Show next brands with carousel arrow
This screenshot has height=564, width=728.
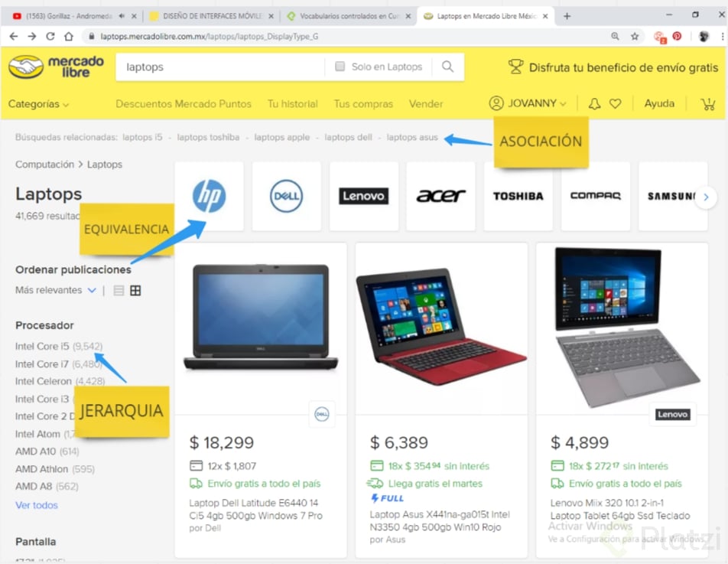pyautogui.click(x=706, y=197)
